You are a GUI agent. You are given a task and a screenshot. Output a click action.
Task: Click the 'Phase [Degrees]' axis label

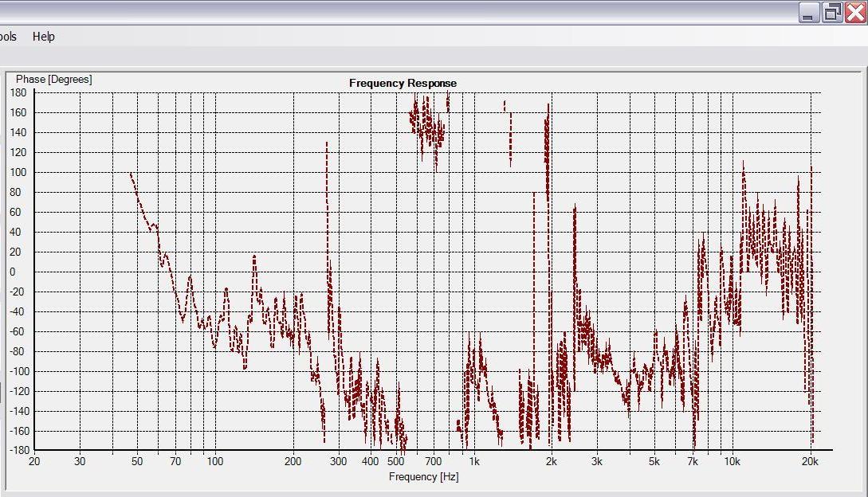(x=53, y=79)
